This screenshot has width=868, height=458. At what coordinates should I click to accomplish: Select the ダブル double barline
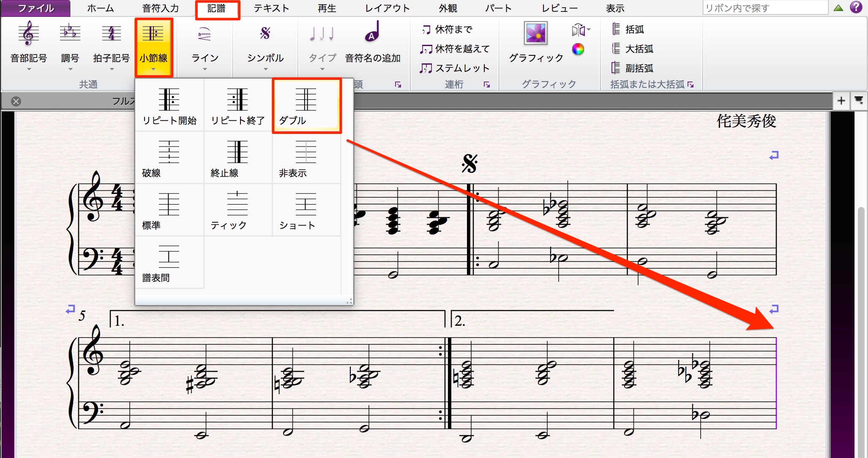click(x=306, y=106)
